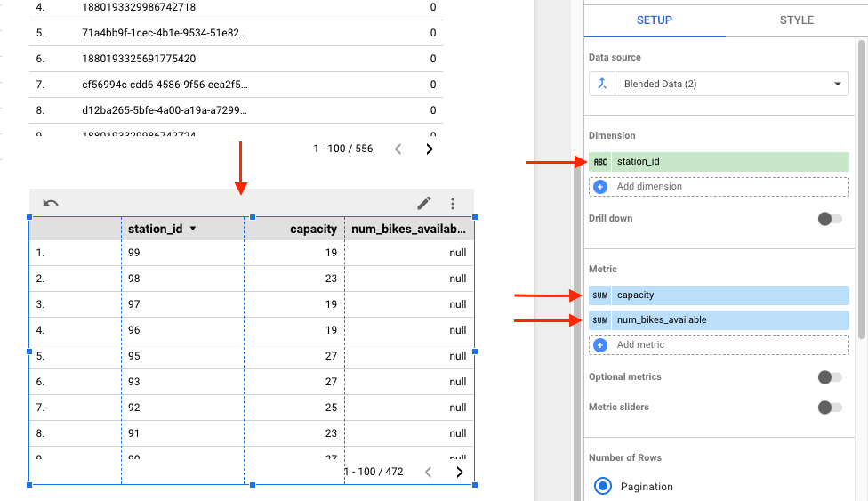Click the 1880193325691775420 cell
868x501 pixels.
click(139, 59)
